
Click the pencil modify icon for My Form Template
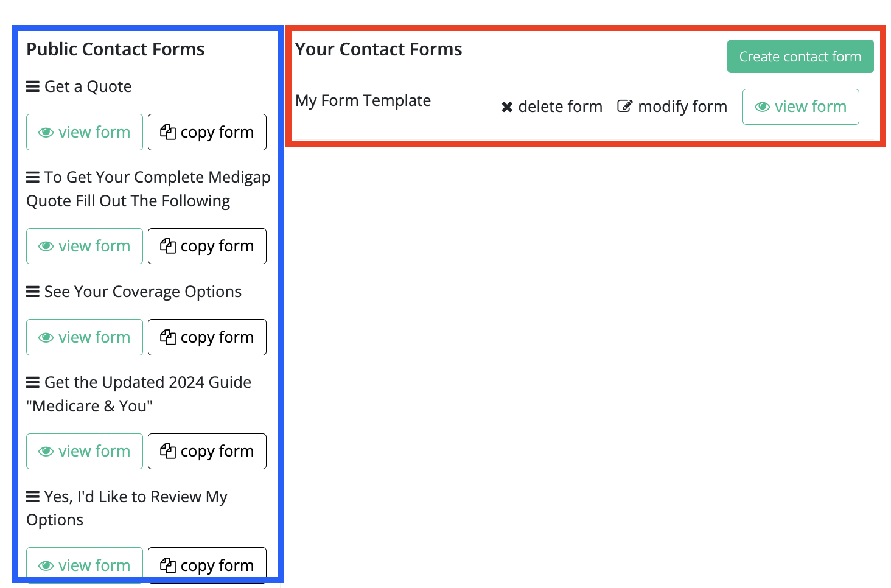click(x=626, y=105)
